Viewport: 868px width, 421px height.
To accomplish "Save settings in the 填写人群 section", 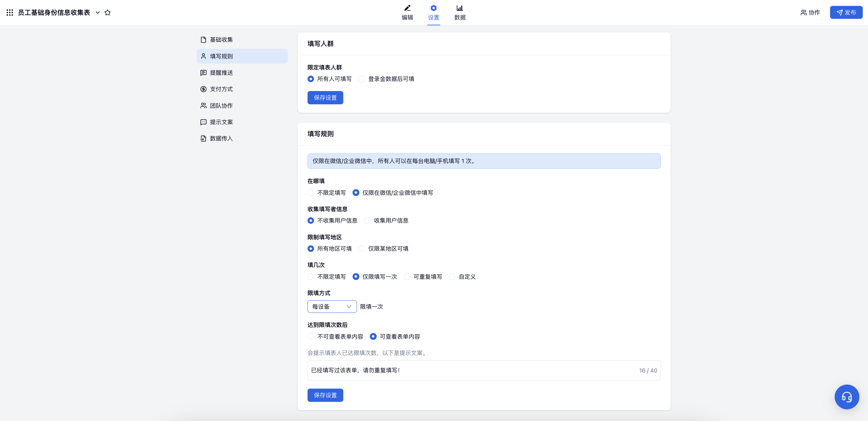I will [325, 98].
